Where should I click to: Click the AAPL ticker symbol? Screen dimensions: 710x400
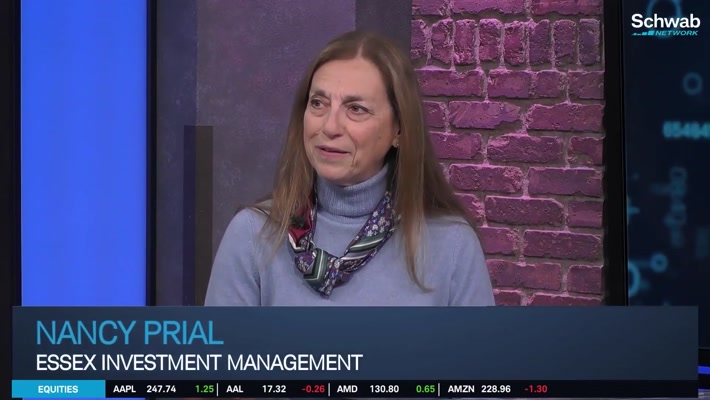point(124,389)
